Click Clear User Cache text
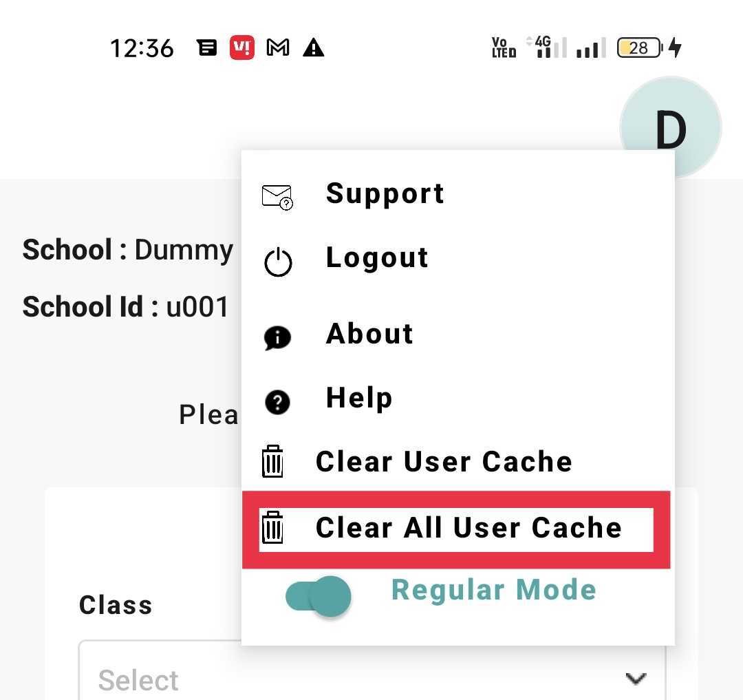 tap(444, 462)
